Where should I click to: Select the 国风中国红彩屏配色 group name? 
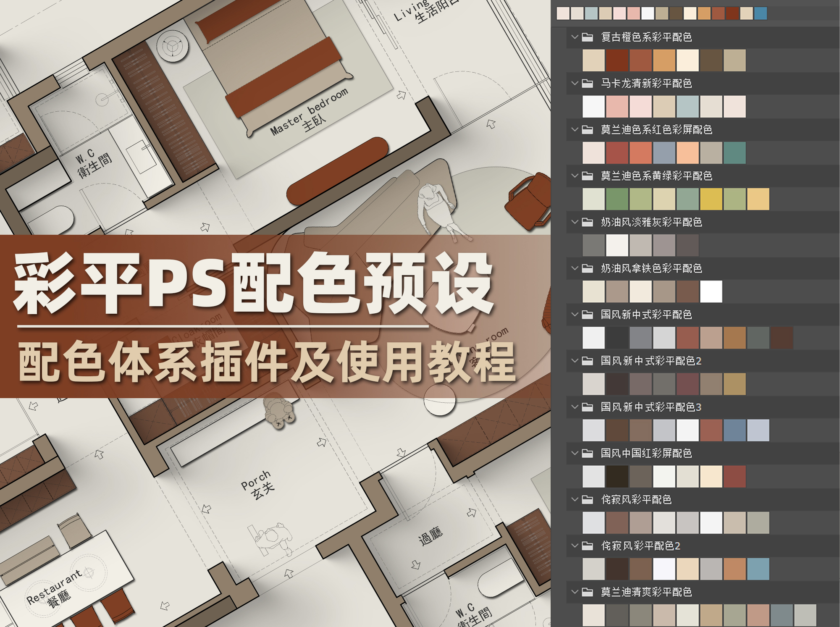tap(646, 453)
